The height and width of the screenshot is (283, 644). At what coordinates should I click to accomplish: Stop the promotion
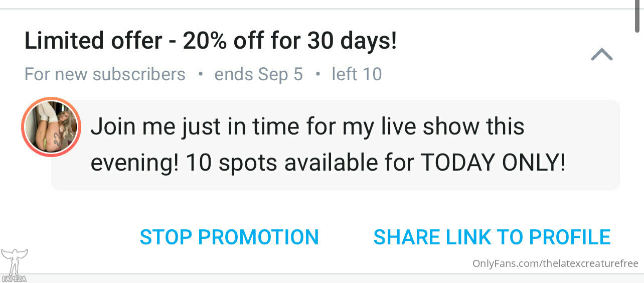tap(229, 237)
